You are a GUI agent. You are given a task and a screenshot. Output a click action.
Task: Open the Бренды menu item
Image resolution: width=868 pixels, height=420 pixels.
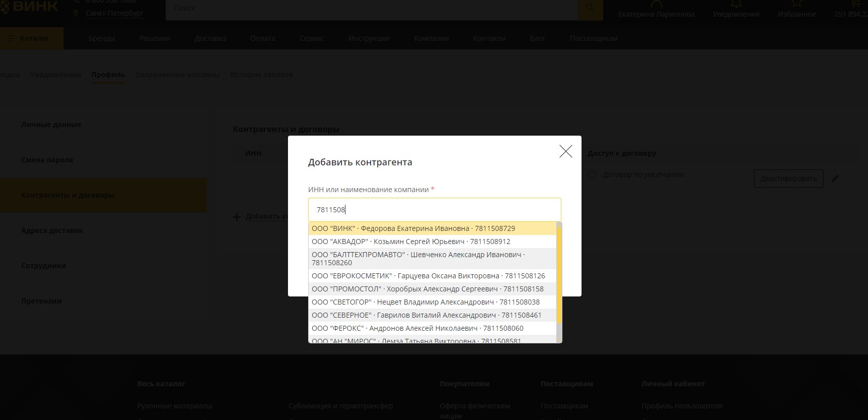[x=102, y=38]
